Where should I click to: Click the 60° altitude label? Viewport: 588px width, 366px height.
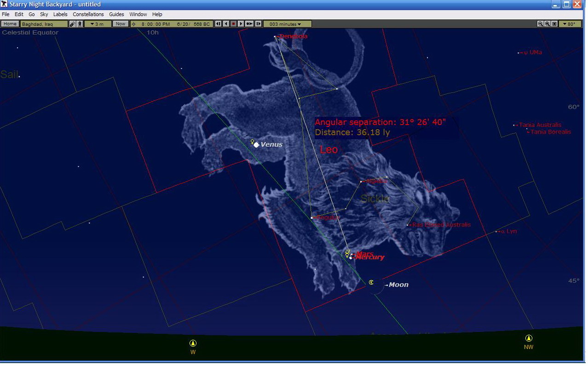[x=574, y=107]
